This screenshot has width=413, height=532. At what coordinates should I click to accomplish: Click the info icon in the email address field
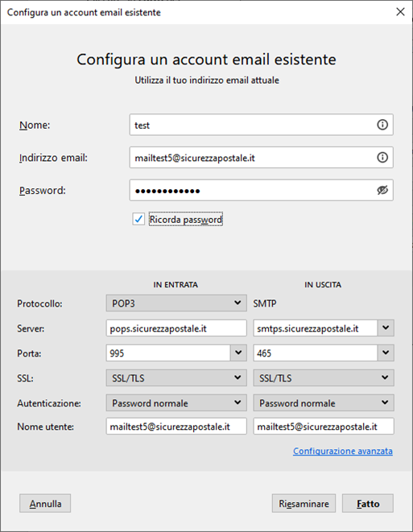tap(382, 158)
